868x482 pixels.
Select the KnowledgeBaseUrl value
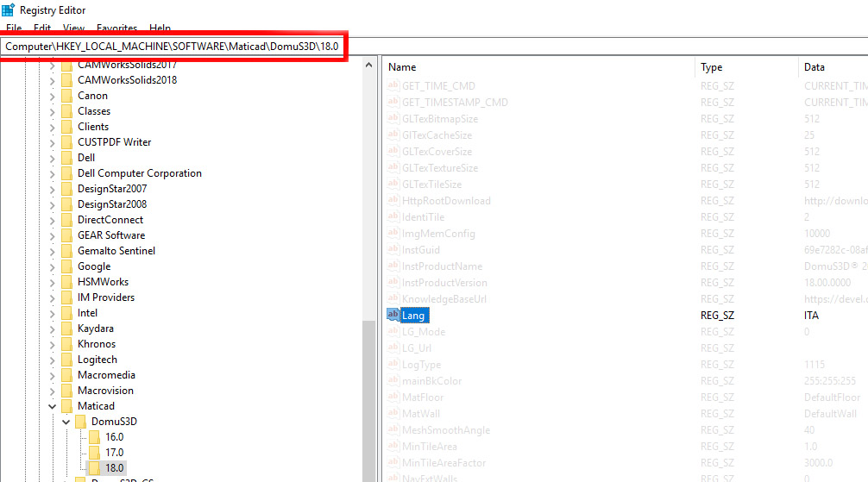click(x=444, y=299)
